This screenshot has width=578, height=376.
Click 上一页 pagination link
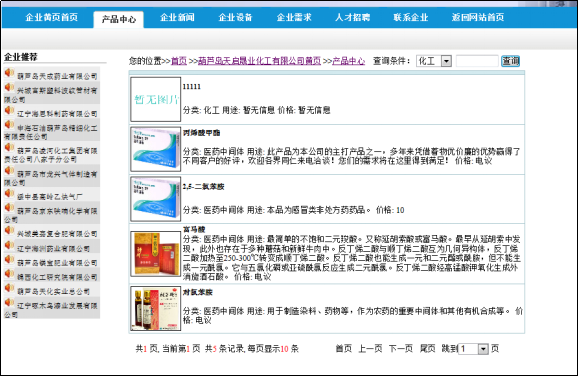pos(370,348)
